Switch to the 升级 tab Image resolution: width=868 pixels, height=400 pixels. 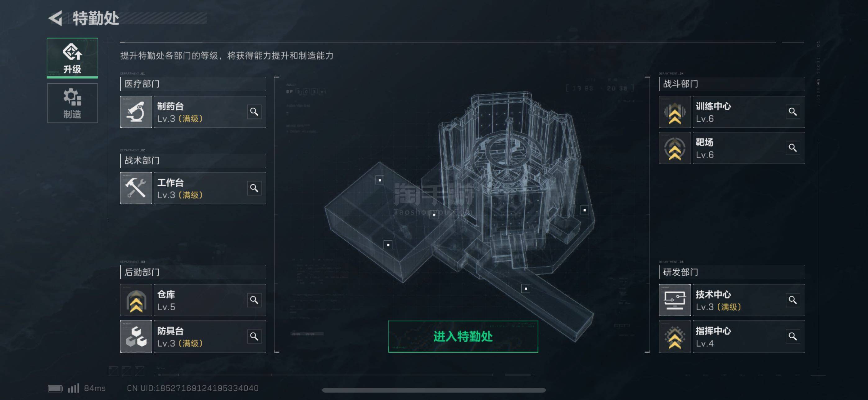[x=72, y=58]
